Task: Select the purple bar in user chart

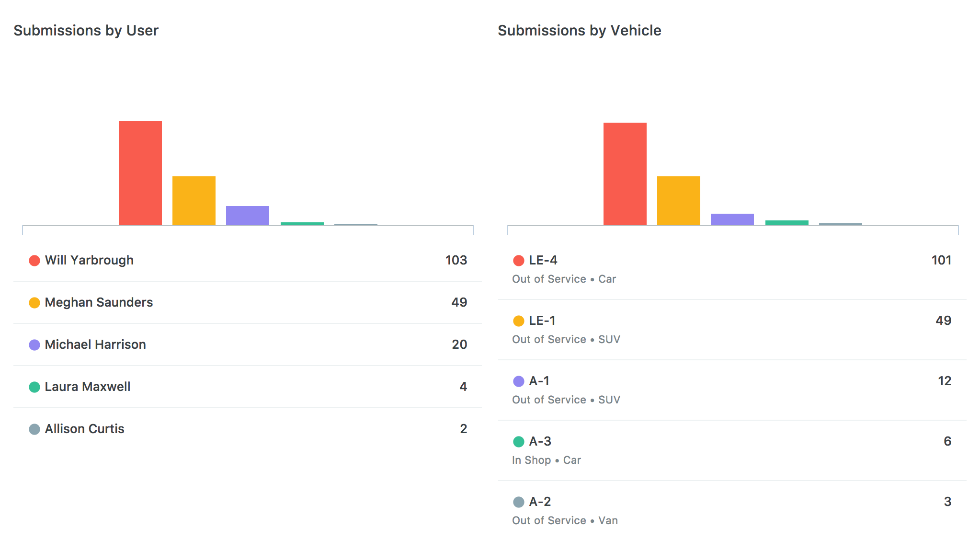Action: point(248,216)
